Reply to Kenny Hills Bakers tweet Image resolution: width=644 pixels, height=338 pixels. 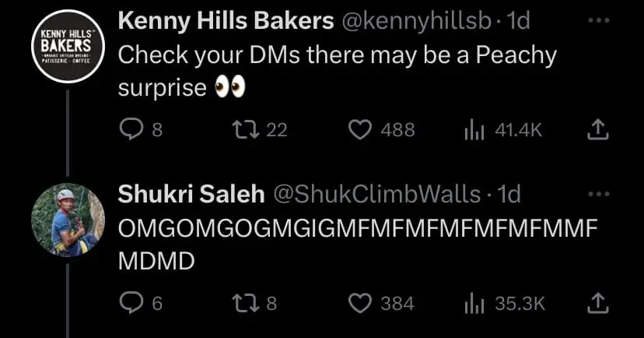pos(129,130)
